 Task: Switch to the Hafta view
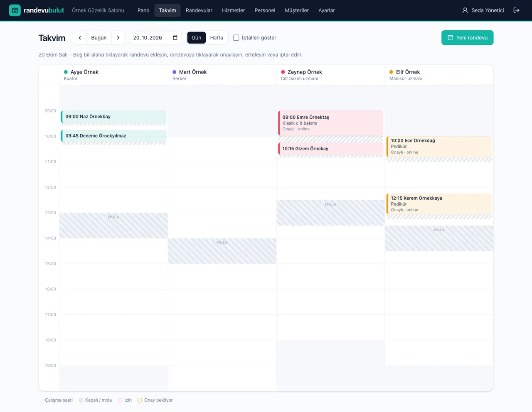pos(217,38)
